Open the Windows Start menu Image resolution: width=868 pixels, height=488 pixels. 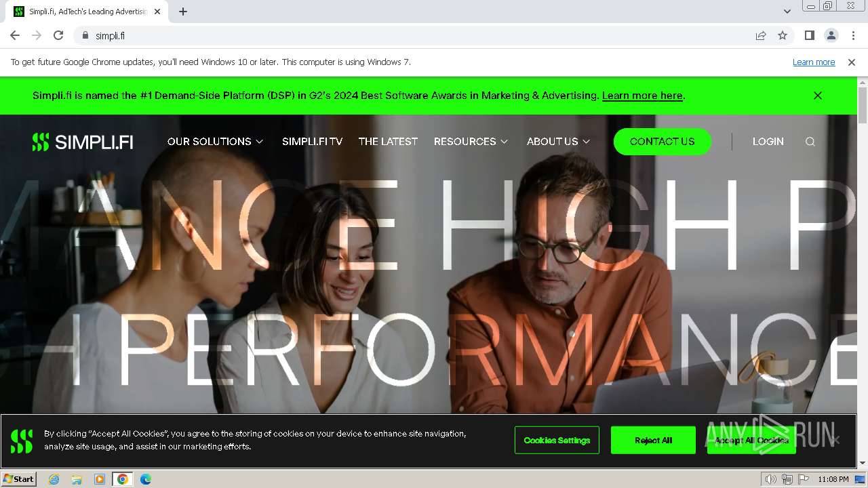tap(18, 479)
